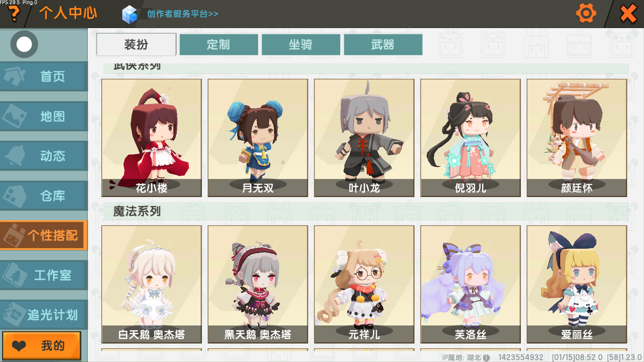The image size is (644, 362).
Task: Open 地图 map section in sidebar
Action: pyautogui.click(x=44, y=116)
